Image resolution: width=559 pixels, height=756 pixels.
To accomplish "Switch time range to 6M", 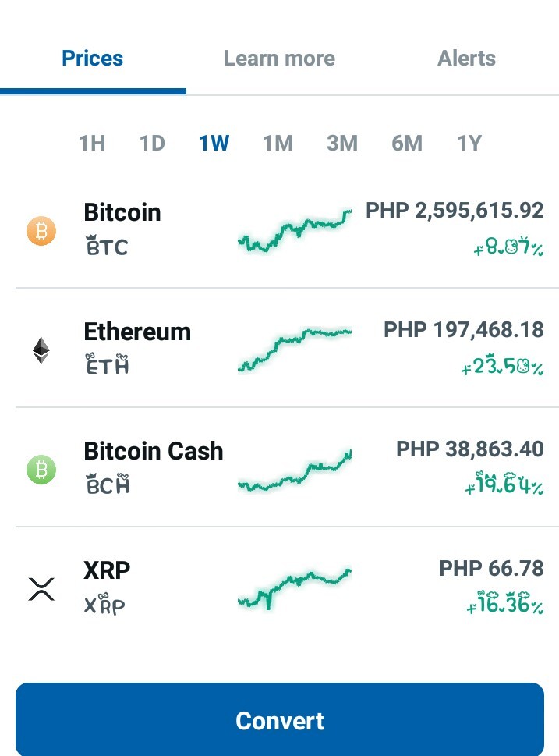I will click(407, 144).
